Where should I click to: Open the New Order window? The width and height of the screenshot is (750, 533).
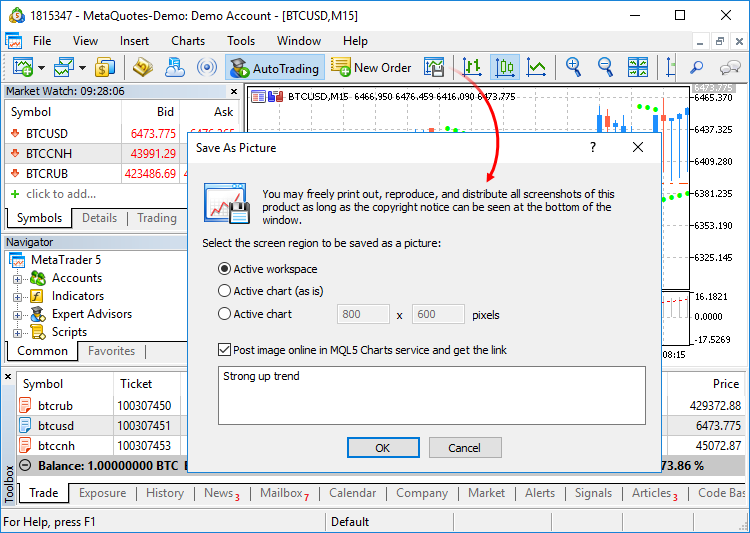point(371,68)
